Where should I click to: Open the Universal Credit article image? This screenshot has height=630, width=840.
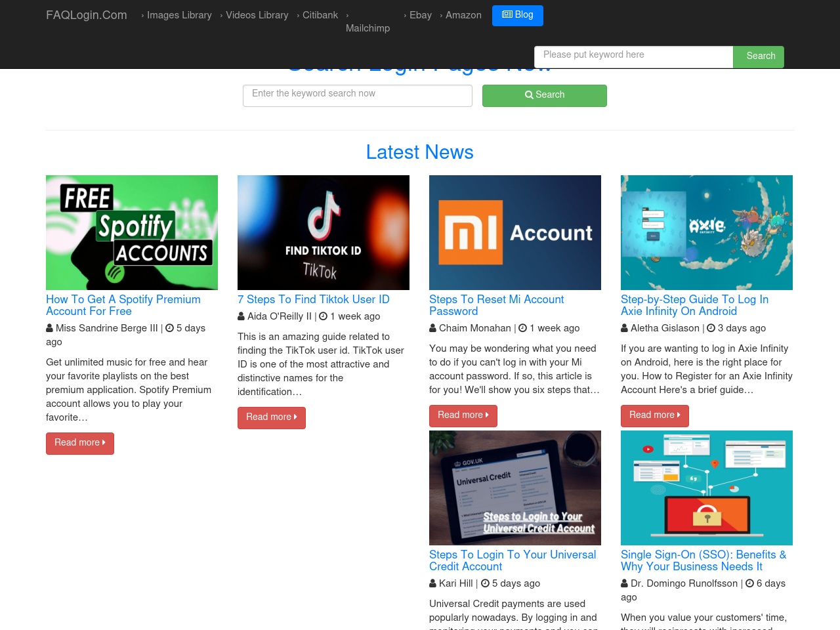coord(515,488)
